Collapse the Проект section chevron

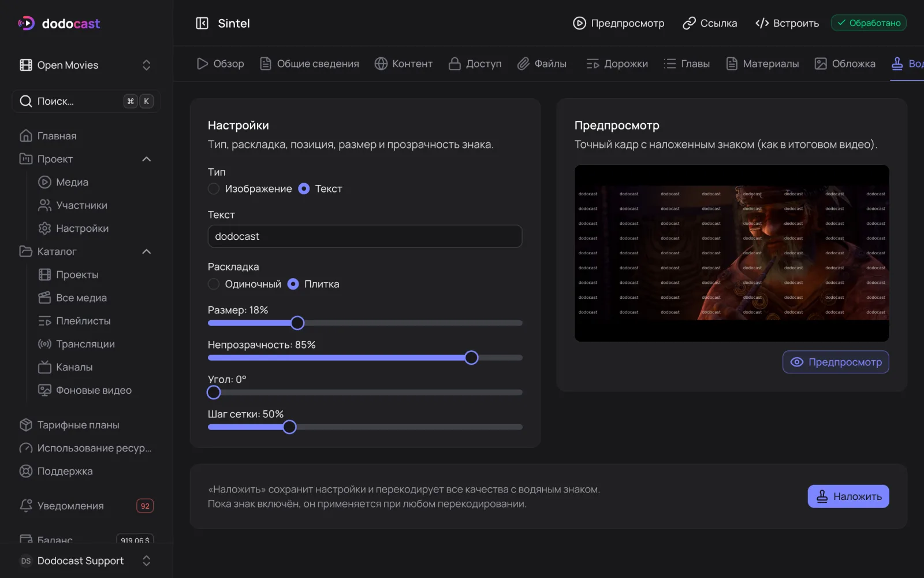click(147, 159)
